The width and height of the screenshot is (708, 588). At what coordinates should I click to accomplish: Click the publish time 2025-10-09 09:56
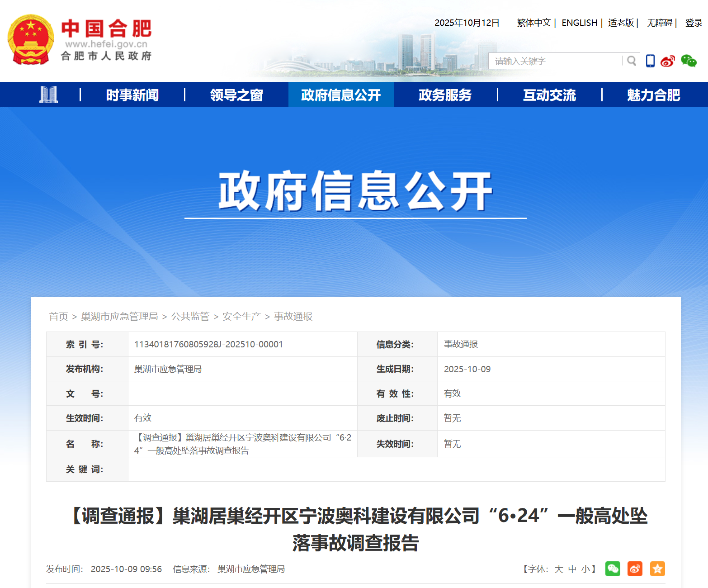[126, 569]
